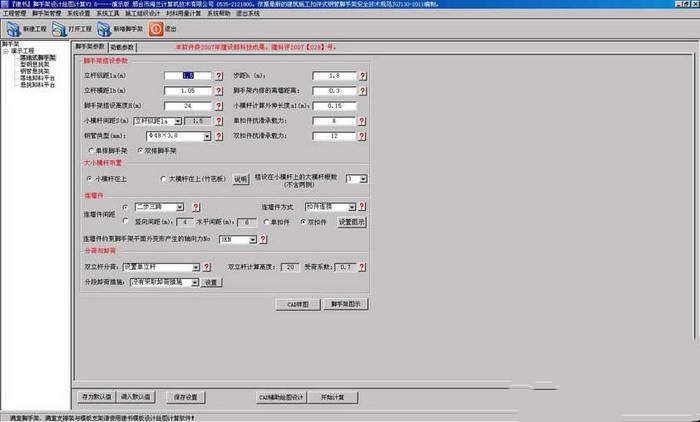Select 单排脚手架 radio button
The height and width of the screenshot is (422, 700).
coord(92,151)
